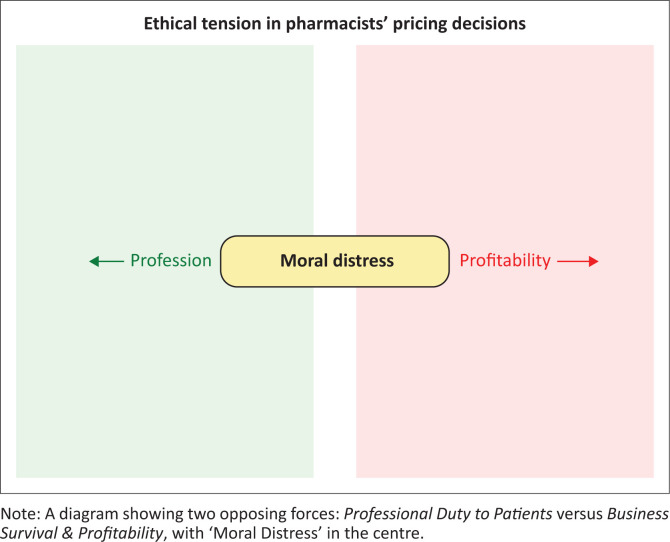The image size is (670, 542).
Task: Select italic text Professional Duty to Patients
Action: coord(448,513)
